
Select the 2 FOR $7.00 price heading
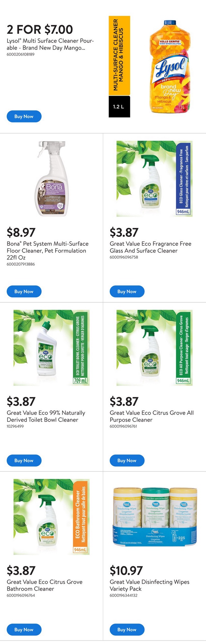click(x=40, y=30)
